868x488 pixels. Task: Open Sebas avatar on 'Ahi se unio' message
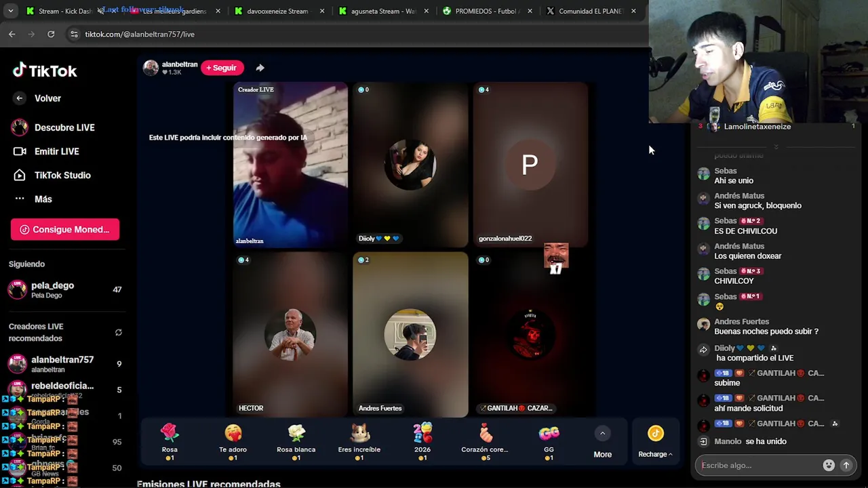coord(704,174)
